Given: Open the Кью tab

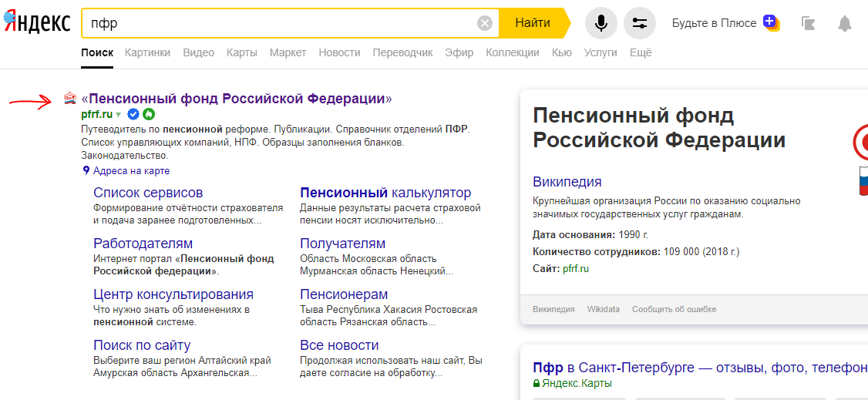Looking at the screenshot, I should coord(562,52).
